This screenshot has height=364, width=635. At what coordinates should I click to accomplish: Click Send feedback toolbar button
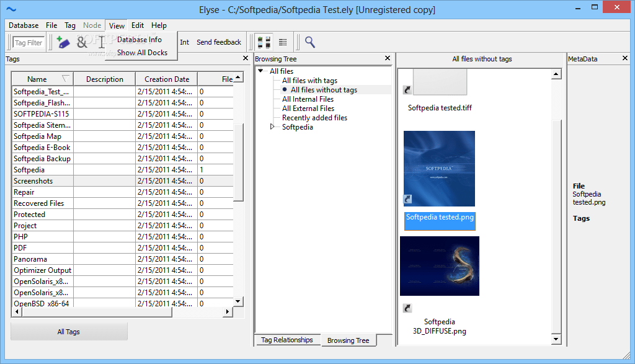219,42
